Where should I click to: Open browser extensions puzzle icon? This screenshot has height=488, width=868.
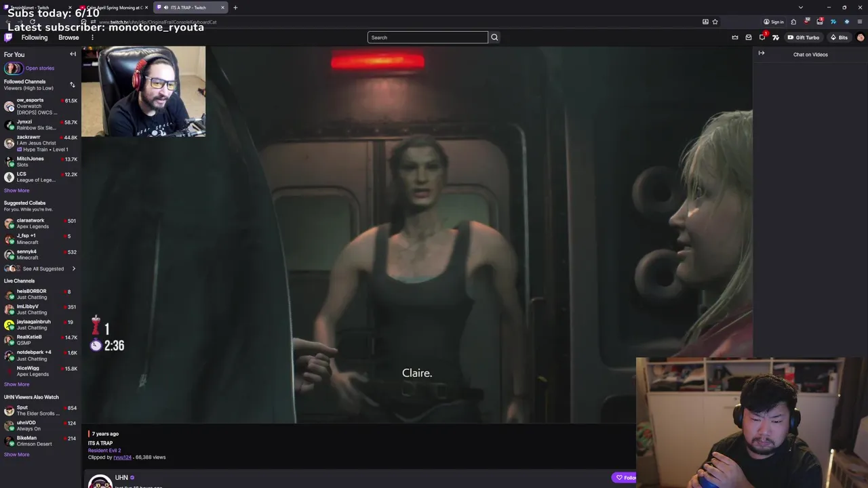point(793,22)
